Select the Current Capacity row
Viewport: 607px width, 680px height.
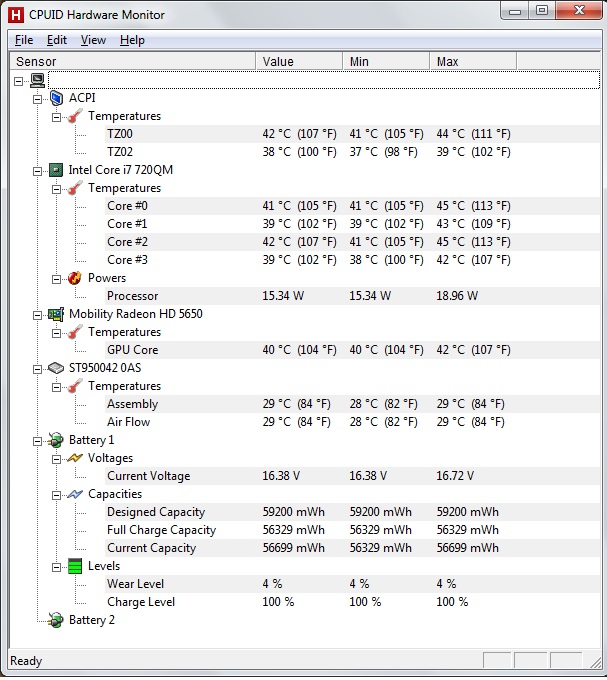352,548
